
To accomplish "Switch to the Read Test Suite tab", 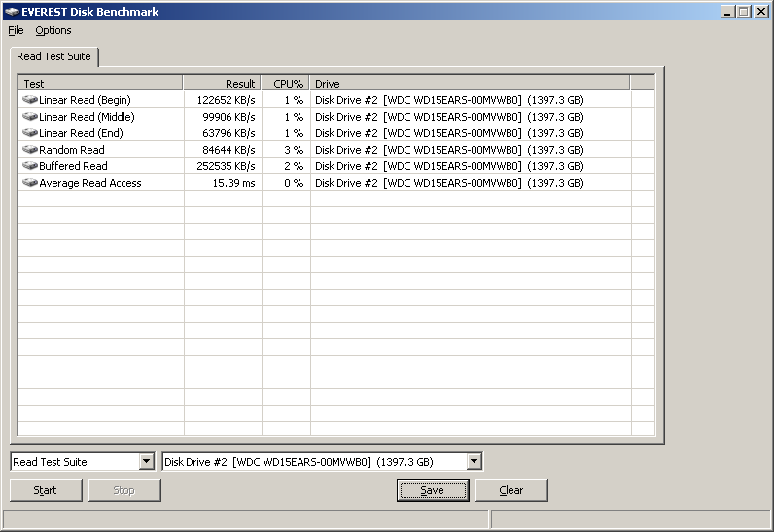I will 53,56.
